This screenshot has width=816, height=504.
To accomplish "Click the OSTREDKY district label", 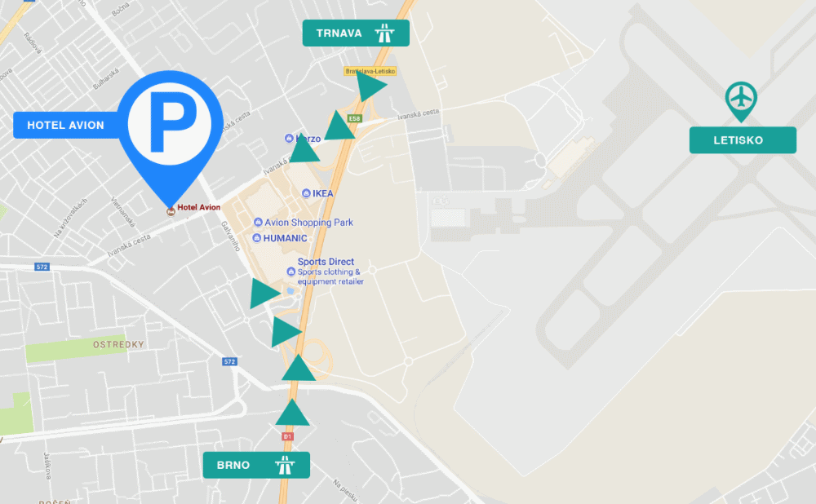I will coord(118,344).
